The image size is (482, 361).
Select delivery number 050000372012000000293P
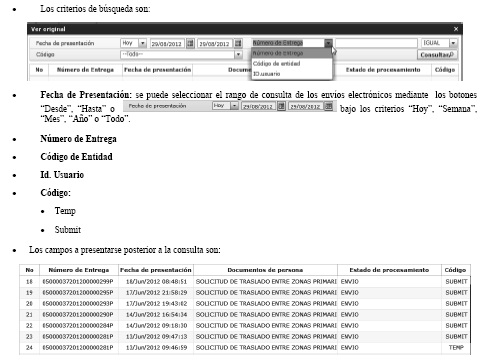coord(78,304)
